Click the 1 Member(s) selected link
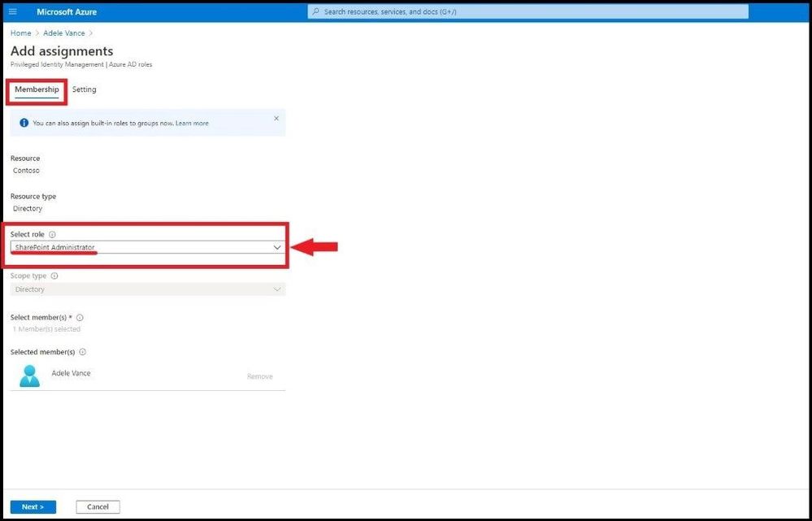 [x=46, y=329]
